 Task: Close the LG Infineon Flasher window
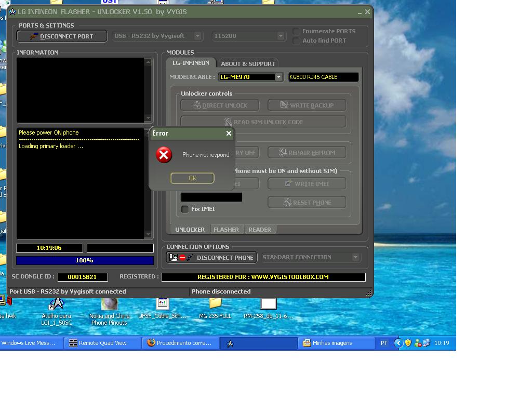pos(367,12)
